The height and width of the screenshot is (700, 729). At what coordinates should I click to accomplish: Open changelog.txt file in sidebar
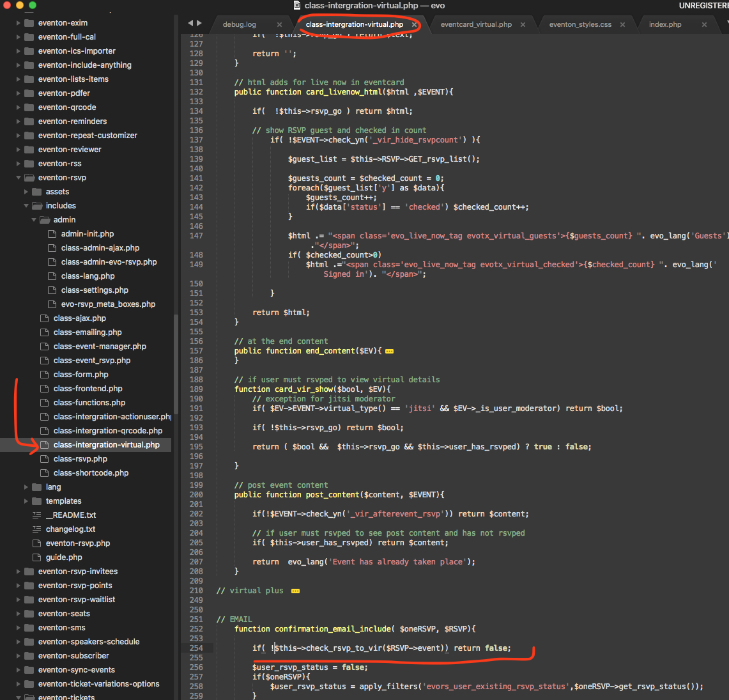coord(70,529)
